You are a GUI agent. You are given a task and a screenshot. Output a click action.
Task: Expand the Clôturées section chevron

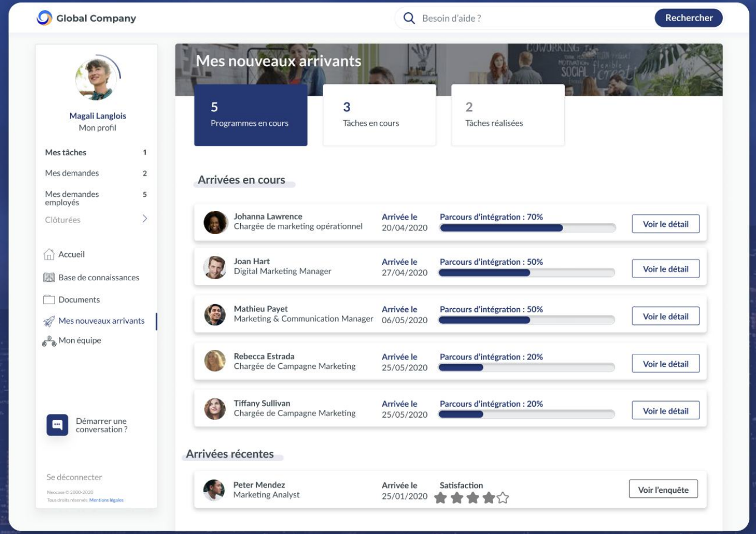[x=145, y=219]
